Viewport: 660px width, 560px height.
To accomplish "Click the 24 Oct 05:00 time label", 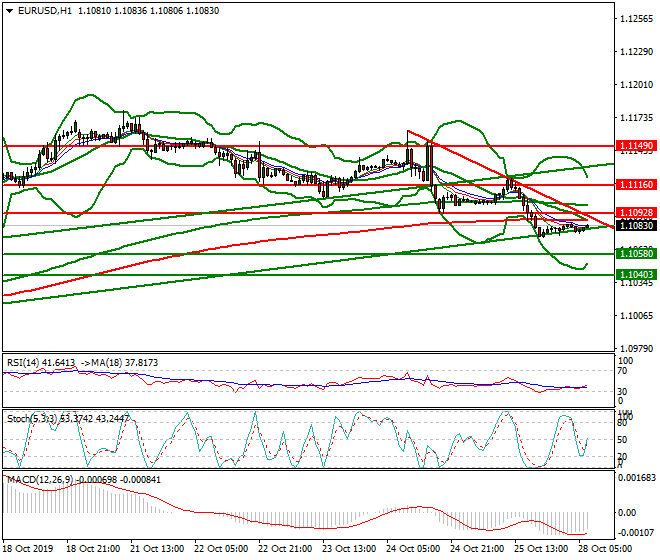I will 413,549.
